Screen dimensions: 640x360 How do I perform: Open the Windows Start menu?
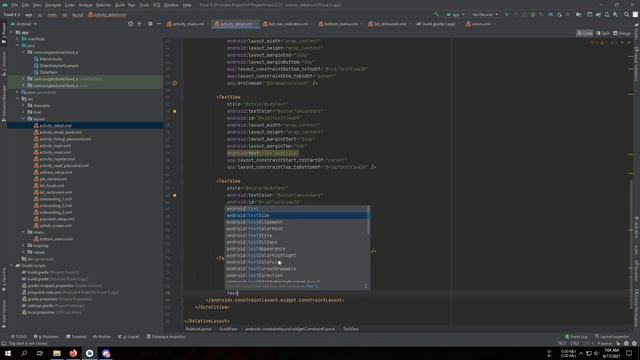click(x=8, y=353)
